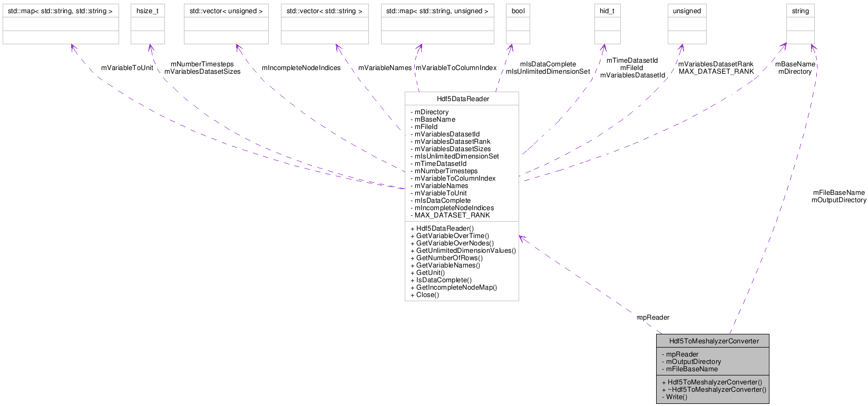Select the + Close() method
Image resolution: width=868 pixels, height=406 pixels.
tap(425, 295)
